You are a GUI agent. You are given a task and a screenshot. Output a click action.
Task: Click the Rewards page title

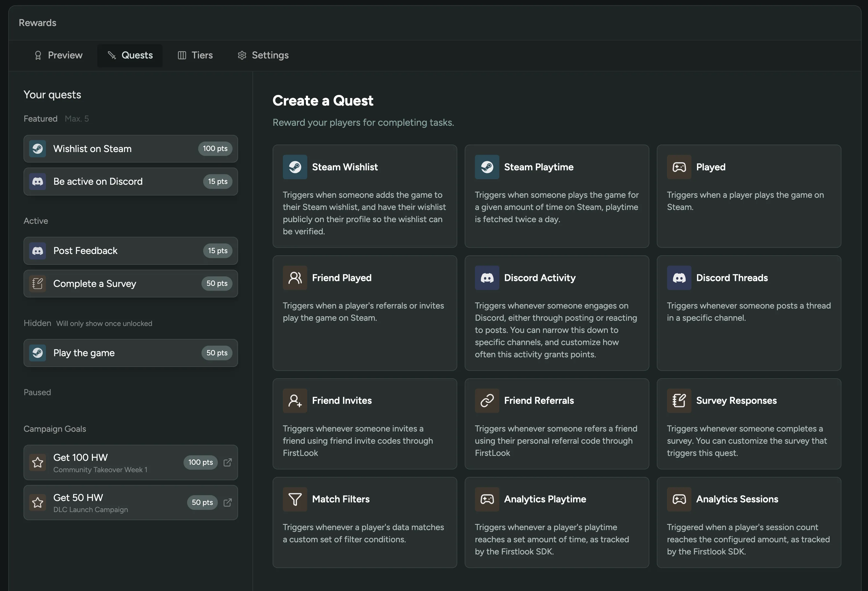(x=38, y=23)
